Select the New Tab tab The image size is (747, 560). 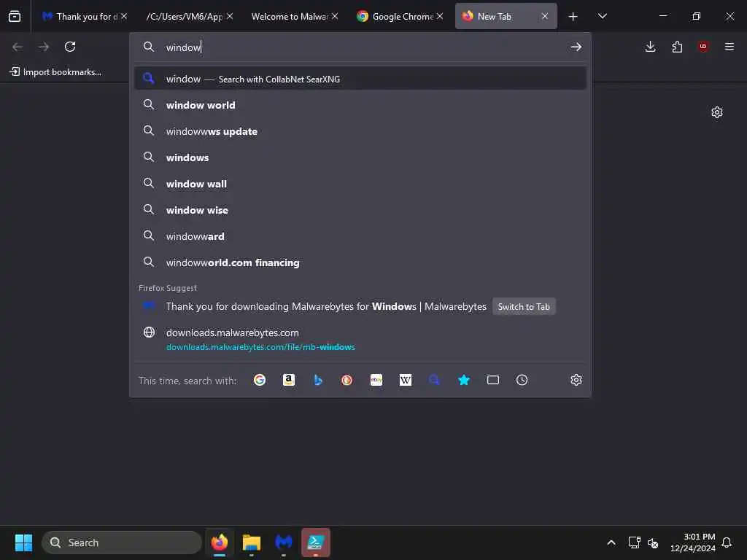(x=506, y=16)
